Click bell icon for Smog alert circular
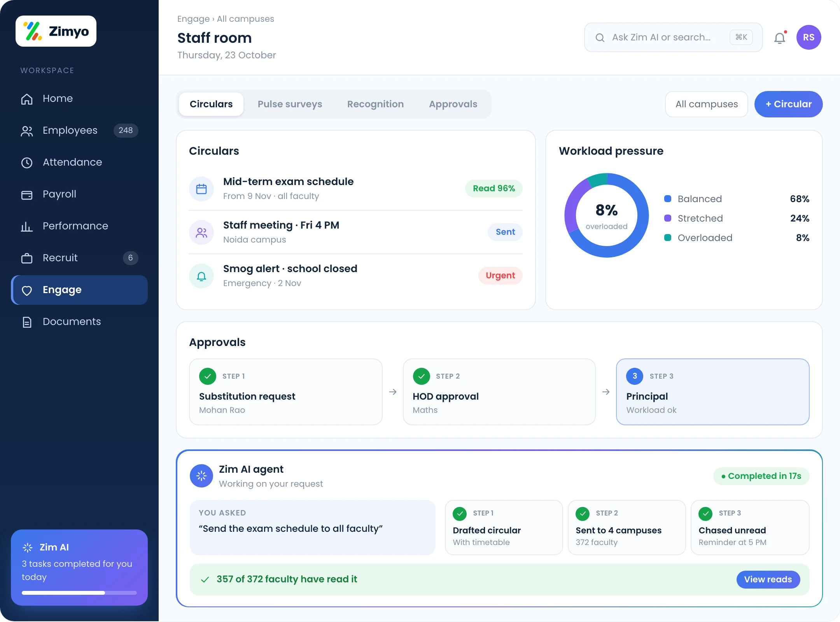 201,276
